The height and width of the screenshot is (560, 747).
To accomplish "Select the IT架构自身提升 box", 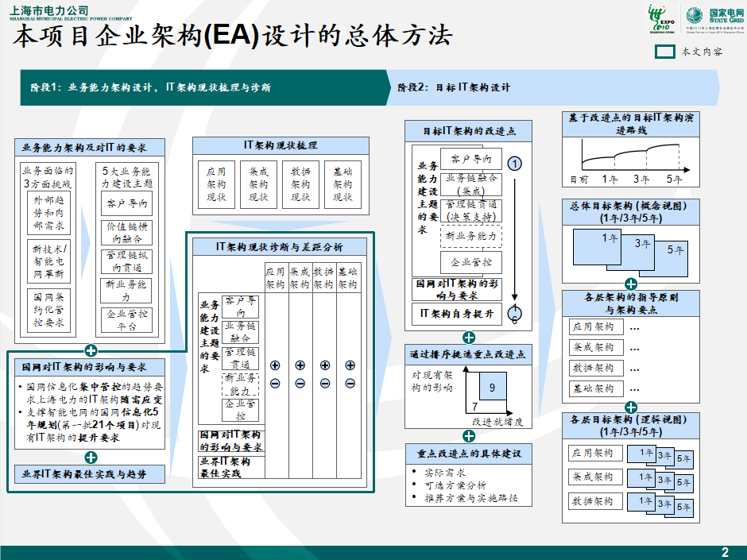I will (457, 315).
